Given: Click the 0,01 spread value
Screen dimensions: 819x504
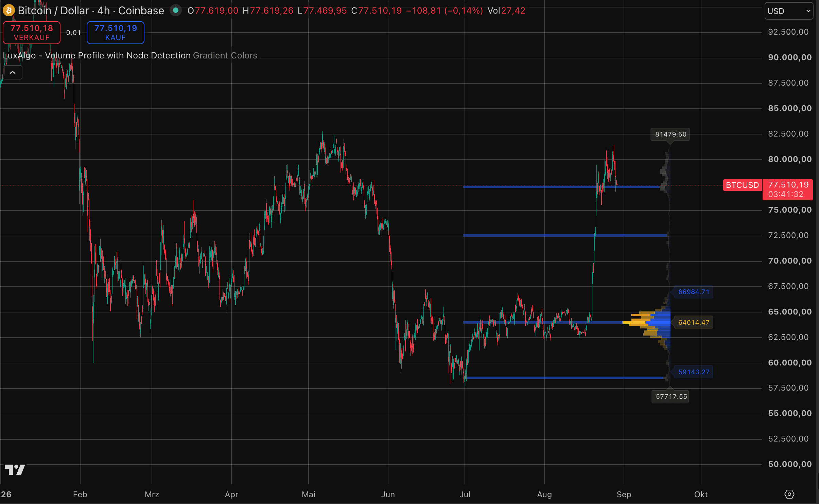Looking at the screenshot, I should (73, 33).
